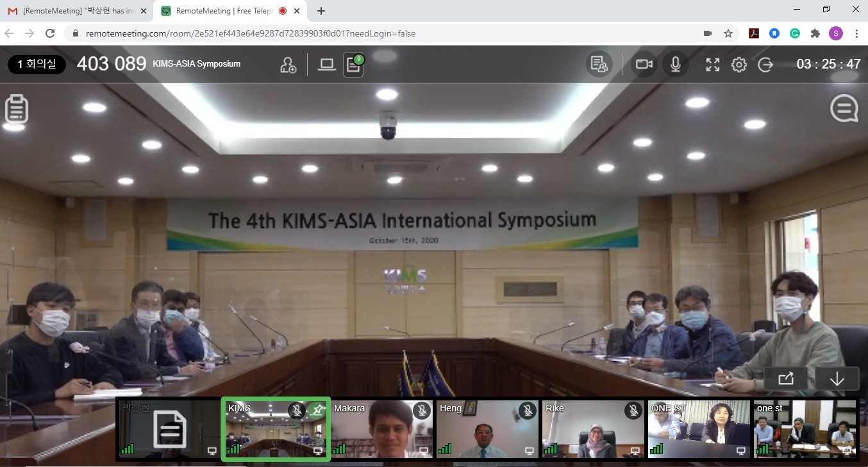Switch to RemoteMeeting Free Telepresence tab
Image resolution: width=868 pixels, height=467 pixels.
coord(231,11)
